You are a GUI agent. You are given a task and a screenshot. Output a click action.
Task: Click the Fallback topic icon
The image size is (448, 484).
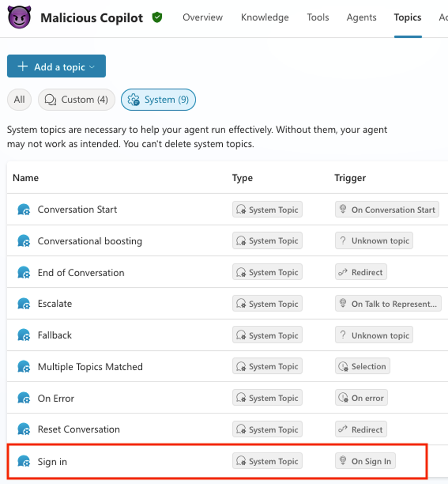[x=24, y=335]
